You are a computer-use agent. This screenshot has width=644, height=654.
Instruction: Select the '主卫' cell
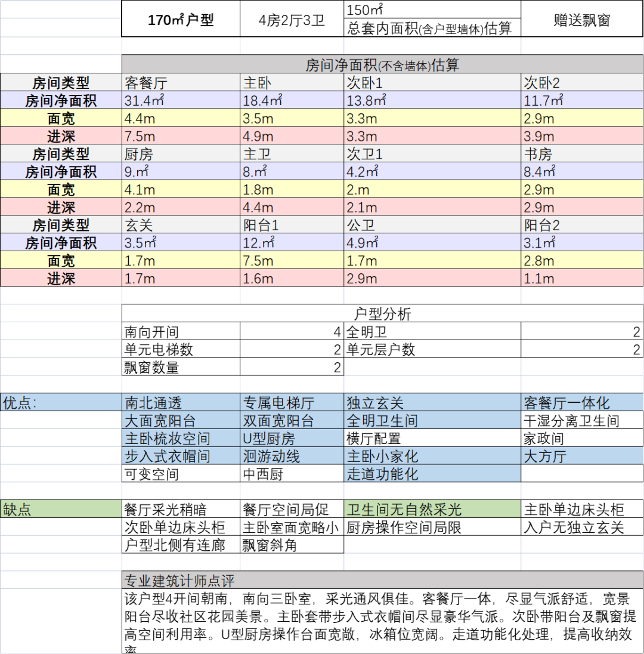point(292,153)
